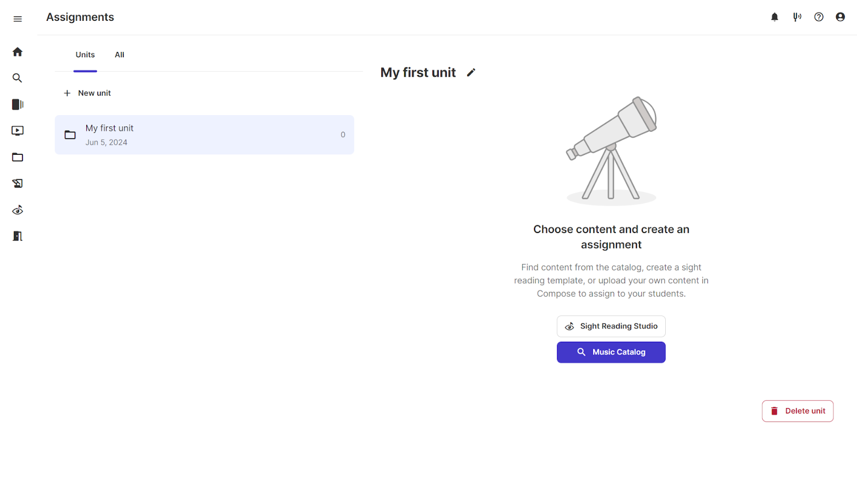The width and height of the screenshot is (857, 504).
Task: Edit unit name with the pencil icon
Action: click(471, 73)
